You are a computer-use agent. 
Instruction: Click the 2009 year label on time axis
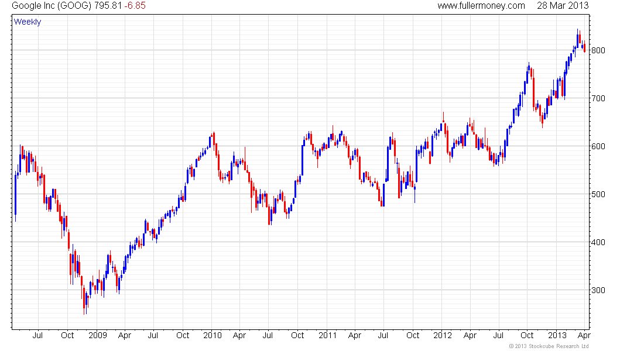(98, 335)
